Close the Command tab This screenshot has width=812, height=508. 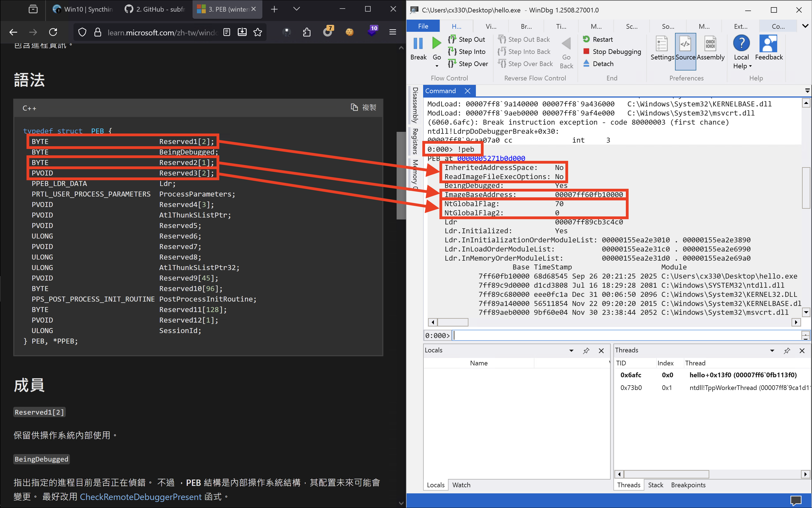pos(467,91)
